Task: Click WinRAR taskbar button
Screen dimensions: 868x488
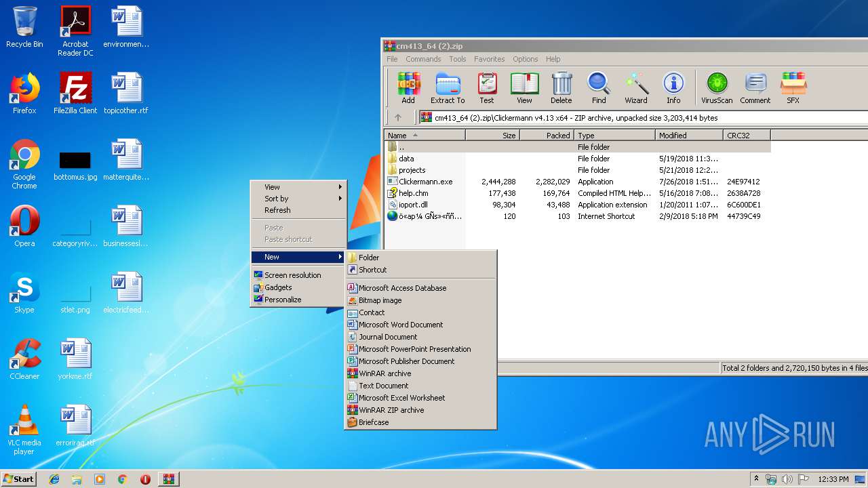Action: tap(168, 479)
